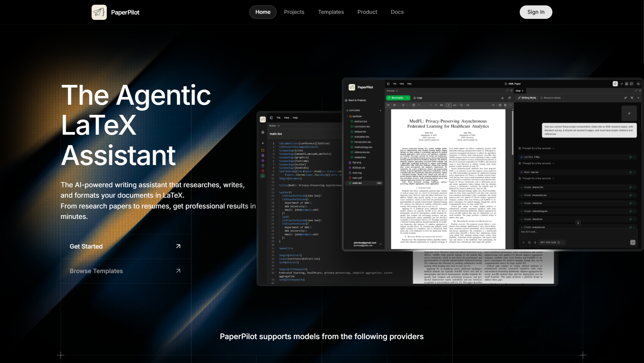Open the GPT OSS 120B model dropdown
644x363 pixels.
click(x=552, y=242)
